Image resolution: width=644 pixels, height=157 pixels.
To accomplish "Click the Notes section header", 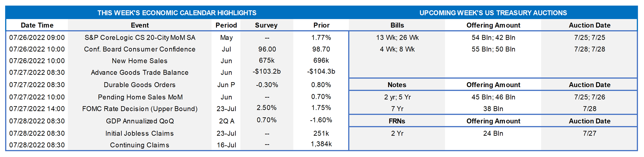I will pos(397,85).
